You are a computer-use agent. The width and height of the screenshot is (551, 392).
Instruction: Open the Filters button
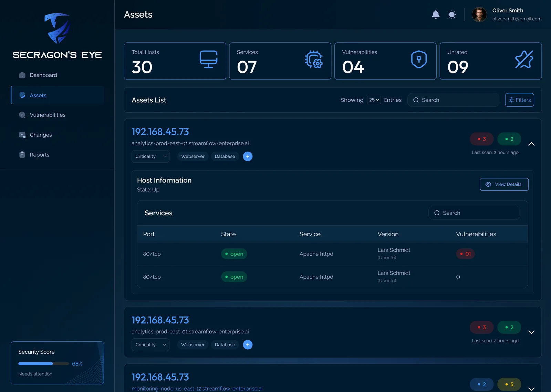pyautogui.click(x=519, y=100)
